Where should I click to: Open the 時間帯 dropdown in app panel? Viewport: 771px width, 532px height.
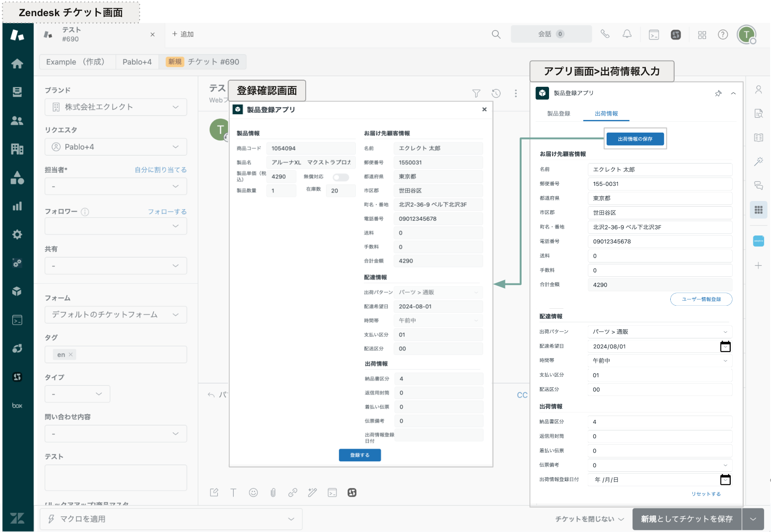click(660, 361)
